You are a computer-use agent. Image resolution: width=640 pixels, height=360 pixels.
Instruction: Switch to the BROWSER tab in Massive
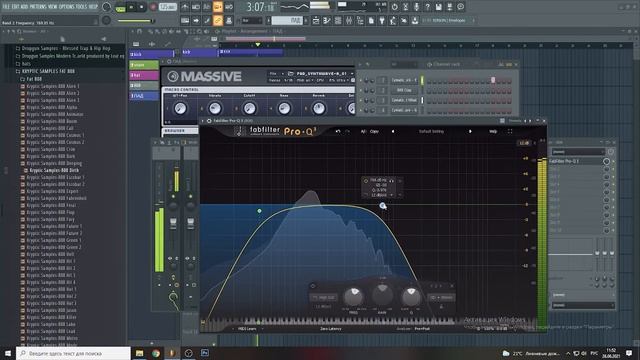tap(175, 131)
